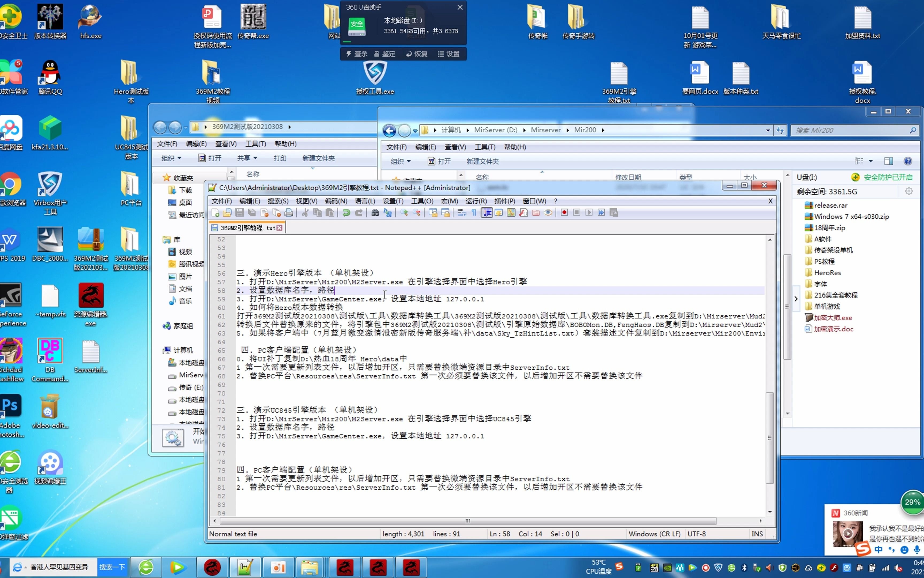Click the green Undo arrow in Notepad++
Screen dimensions: 924x578
point(346,212)
